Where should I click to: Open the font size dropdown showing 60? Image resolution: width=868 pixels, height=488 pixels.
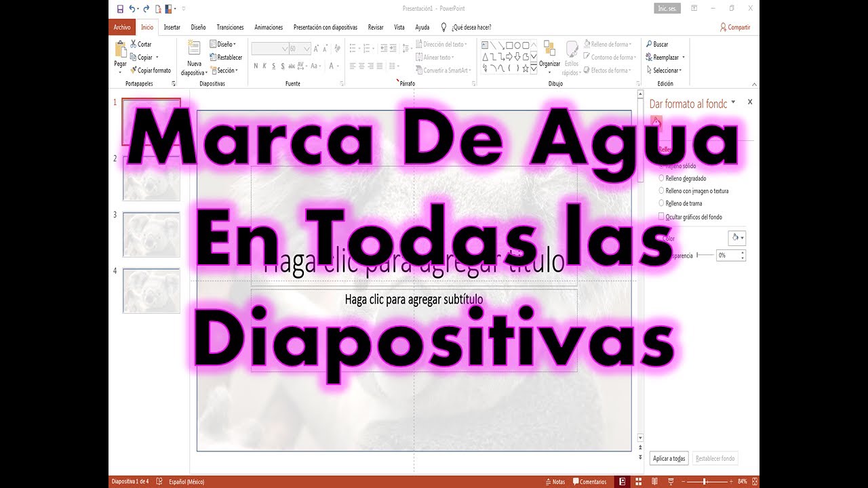click(x=307, y=49)
